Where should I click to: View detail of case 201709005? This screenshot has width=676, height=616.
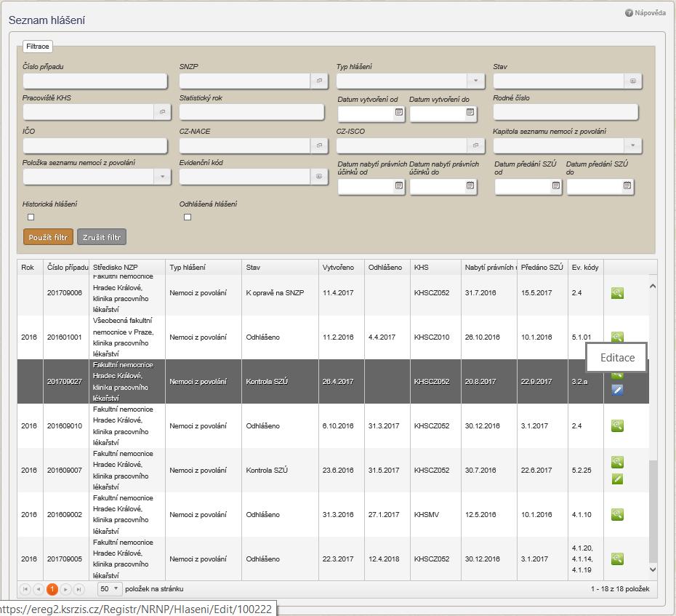point(617,559)
